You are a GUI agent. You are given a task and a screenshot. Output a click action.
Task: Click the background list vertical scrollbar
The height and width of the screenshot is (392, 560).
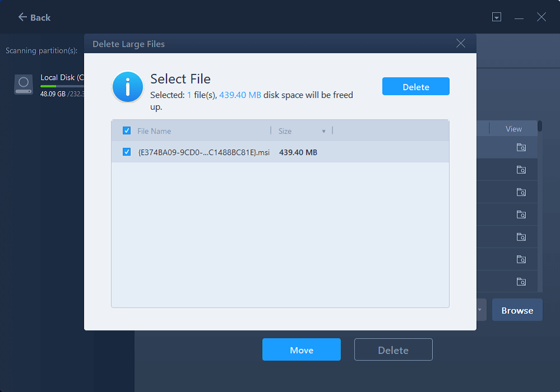point(540,206)
